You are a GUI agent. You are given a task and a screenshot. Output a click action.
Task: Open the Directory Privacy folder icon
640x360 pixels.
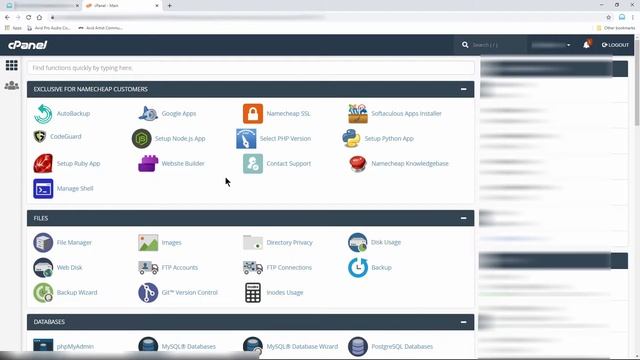click(x=253, y=242)
